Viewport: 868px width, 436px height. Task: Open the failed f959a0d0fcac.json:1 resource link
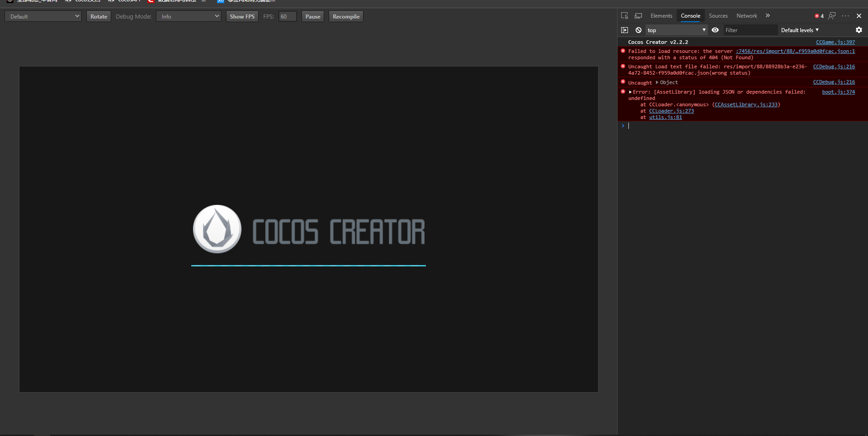(795, 51)
